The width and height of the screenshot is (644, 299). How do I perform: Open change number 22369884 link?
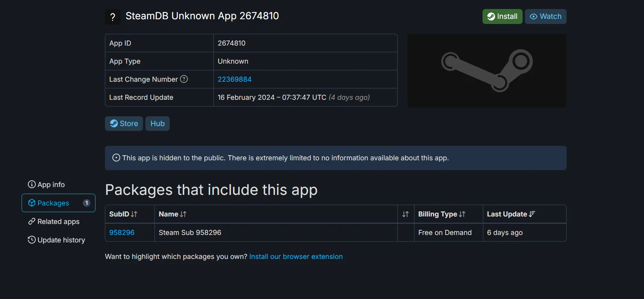point(235,79)
